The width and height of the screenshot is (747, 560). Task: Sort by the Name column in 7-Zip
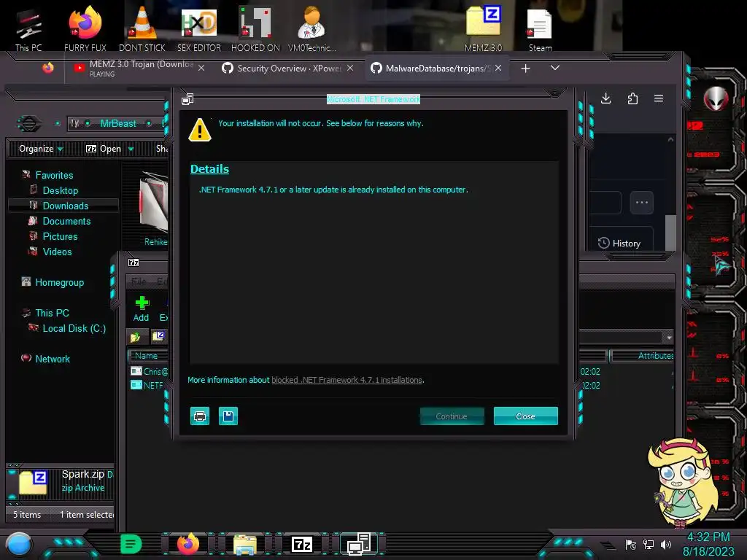point(147,356)
